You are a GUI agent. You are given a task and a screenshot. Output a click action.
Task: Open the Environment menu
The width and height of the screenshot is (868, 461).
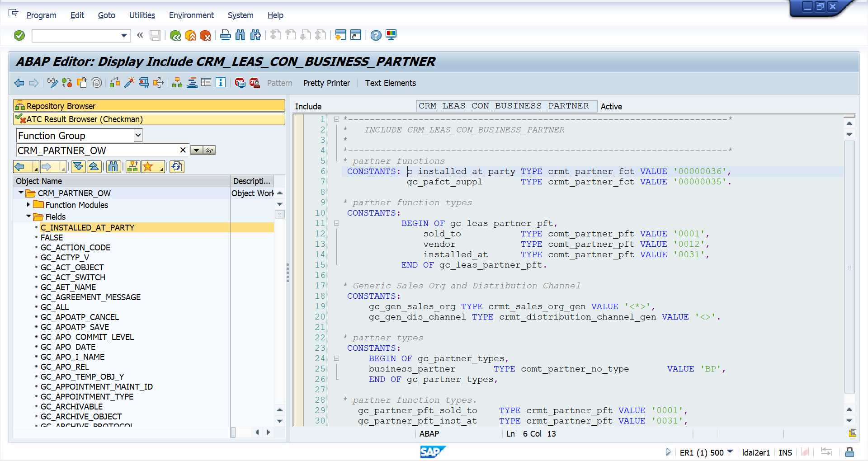[191, 15]
